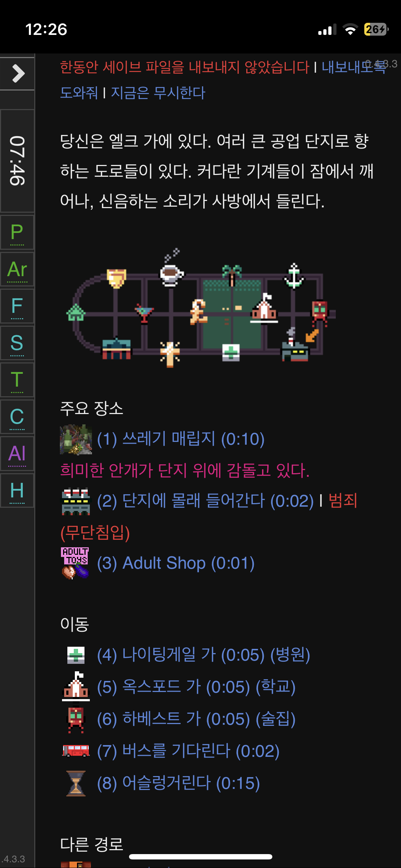Select the S sidebar button
This screenshot has height=868, width=401.
(17, 343)
